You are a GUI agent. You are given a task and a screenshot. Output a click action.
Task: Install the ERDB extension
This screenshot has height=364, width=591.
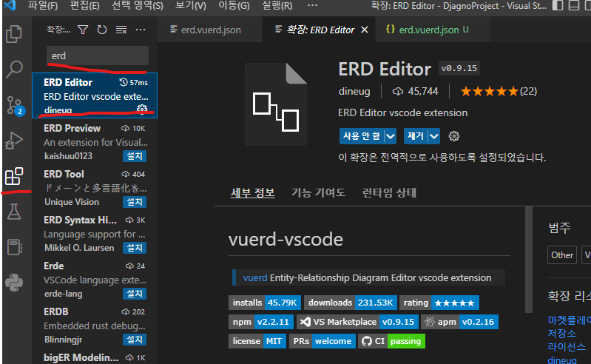135,340
